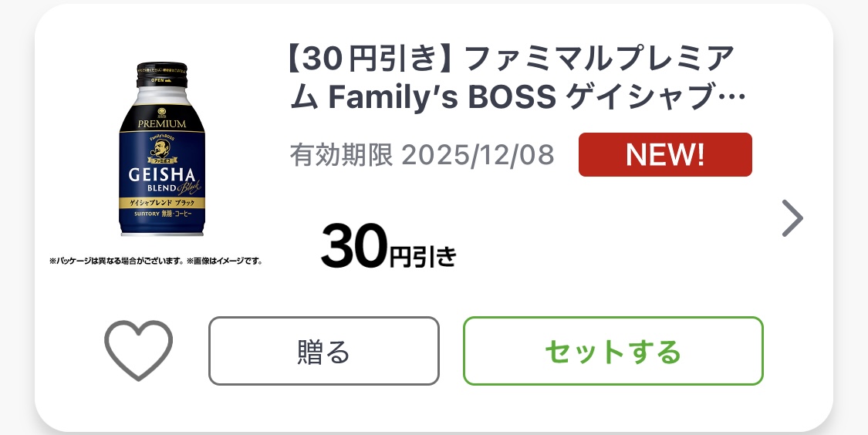Click the gold ゲイシャブレンド band on bottle
868x435 pixels.
162,201
